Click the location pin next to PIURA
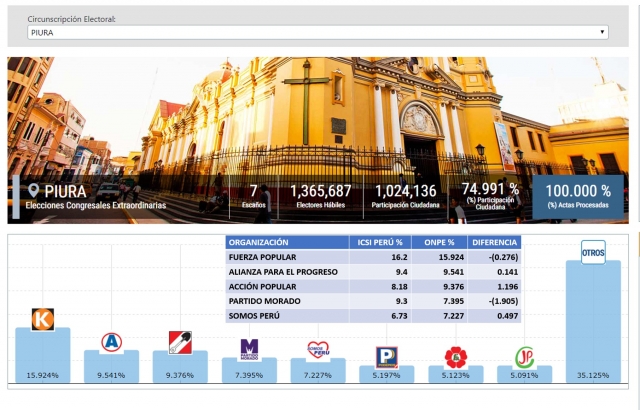This screenshot has width=640, height=410. click(35, 191)
